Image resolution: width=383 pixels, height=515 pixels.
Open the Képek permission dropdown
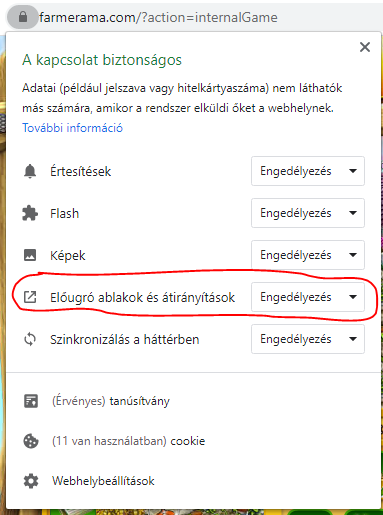308,255
